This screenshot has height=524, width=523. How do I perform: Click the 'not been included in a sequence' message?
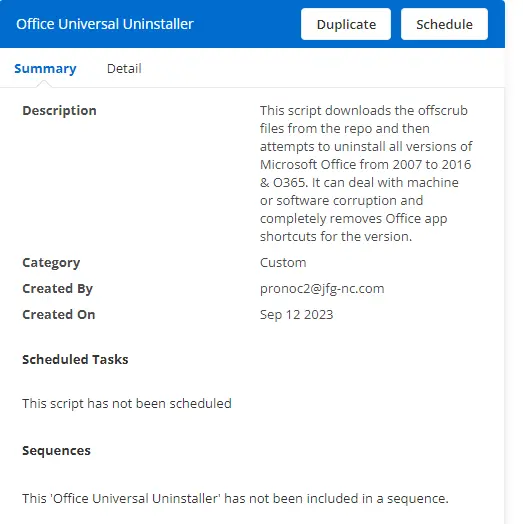[235, 499]
